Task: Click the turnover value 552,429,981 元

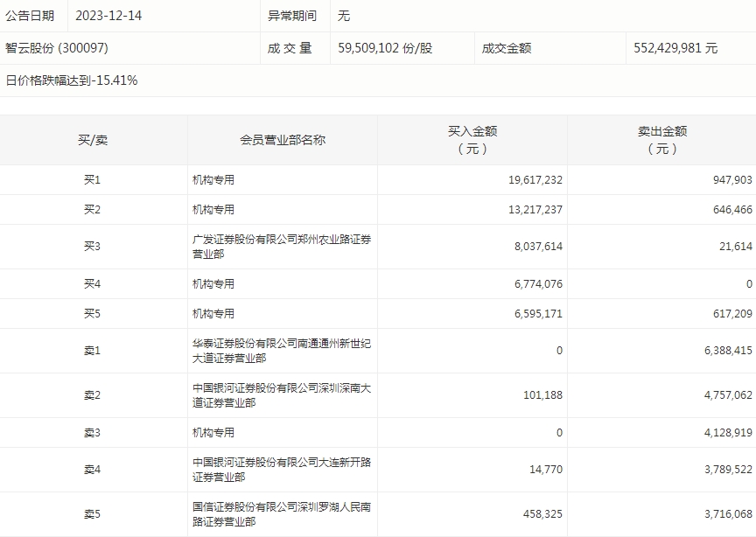Action: pos(675,48)
